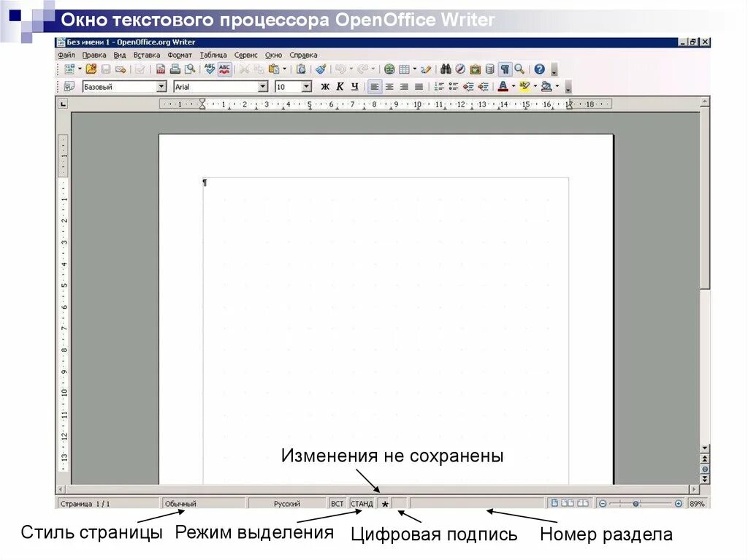The width and height of the screenshot is (748, 560).
Task: Open the Файл menu
Action: (66, 55)
